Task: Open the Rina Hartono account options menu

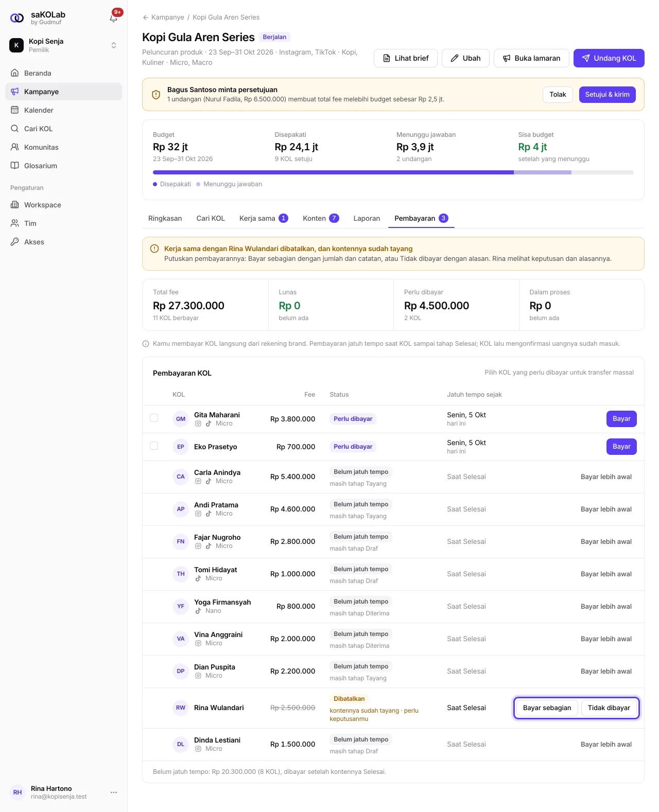Action: point(114,792)
